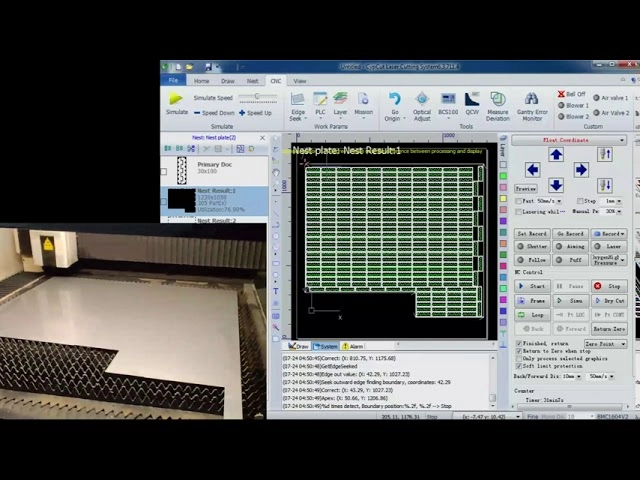
Task: Lower the cutting head Z-down icon
Action: point(604,185)
